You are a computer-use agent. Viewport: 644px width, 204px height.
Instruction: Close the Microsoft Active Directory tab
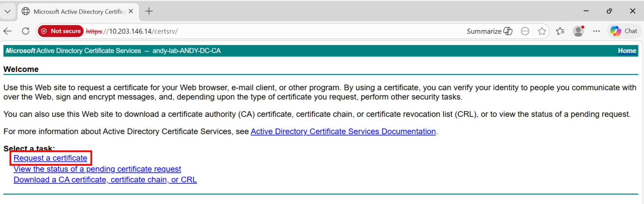(131, 11)
